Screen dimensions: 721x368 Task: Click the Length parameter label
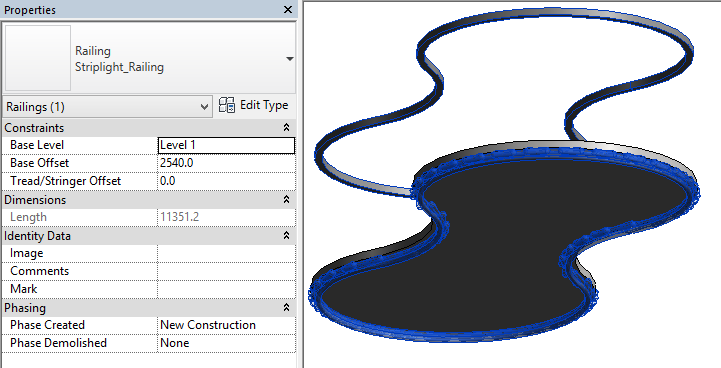(x=28, y=217)
